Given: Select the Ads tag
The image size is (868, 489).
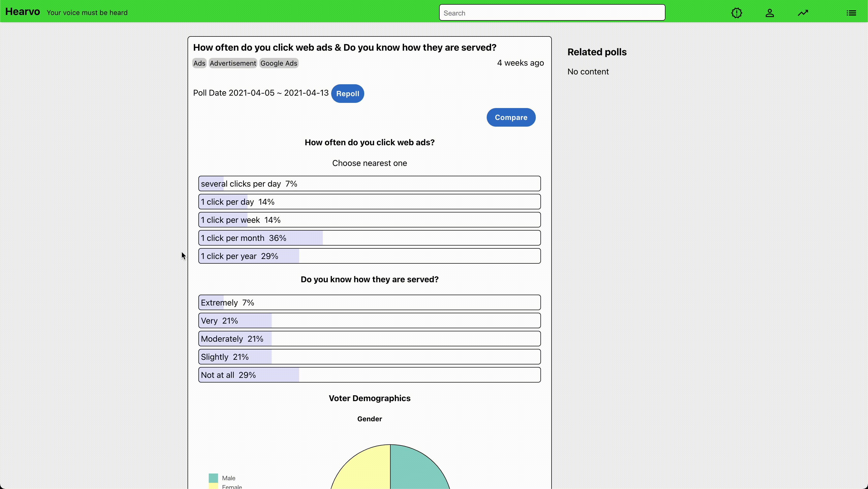Looking at the screenshot, I should [199, 63].
